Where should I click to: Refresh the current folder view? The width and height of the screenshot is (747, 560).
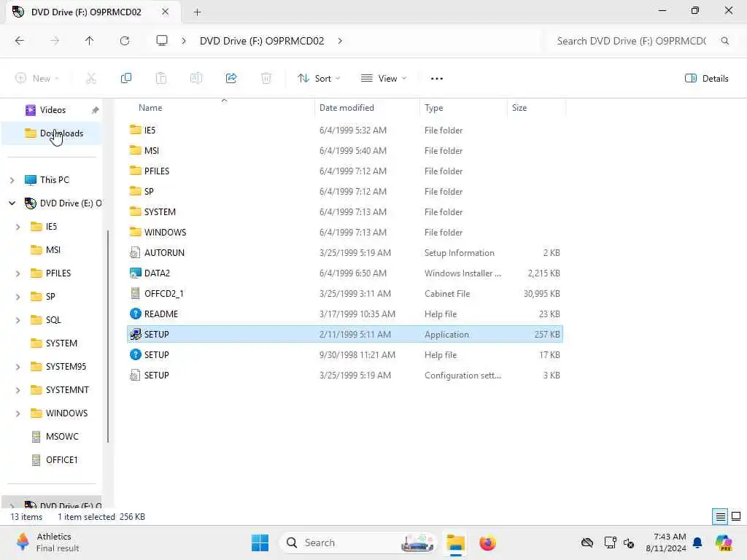click(125, 41)
